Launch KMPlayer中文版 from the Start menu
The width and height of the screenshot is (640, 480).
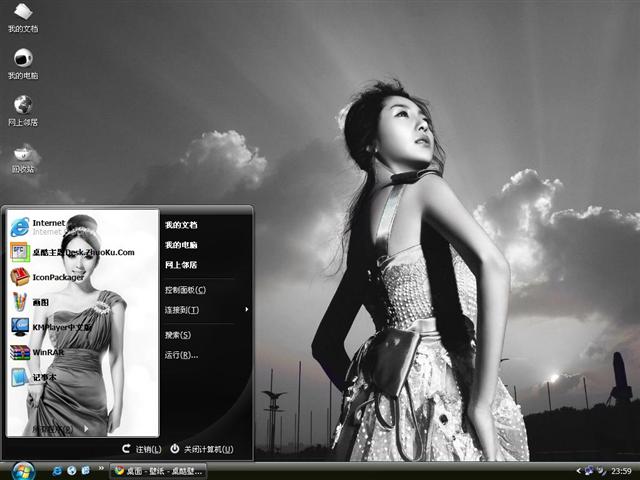tap(51, 327)
